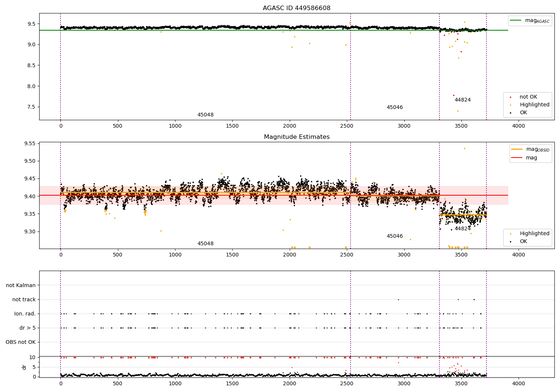Select the green mag AGASC legend line sample
The image size is (560, 392).
(x=516, y=21)
